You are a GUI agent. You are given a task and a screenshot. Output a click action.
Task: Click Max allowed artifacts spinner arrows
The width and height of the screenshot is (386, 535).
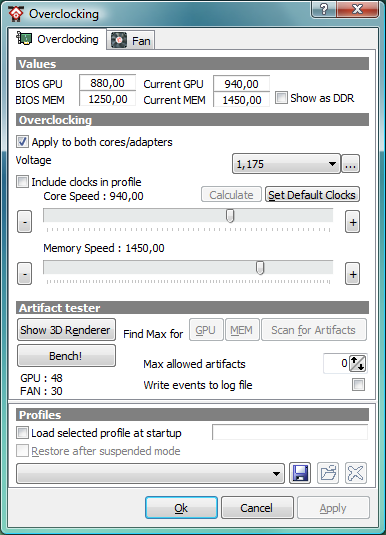[x=358, y=363]
